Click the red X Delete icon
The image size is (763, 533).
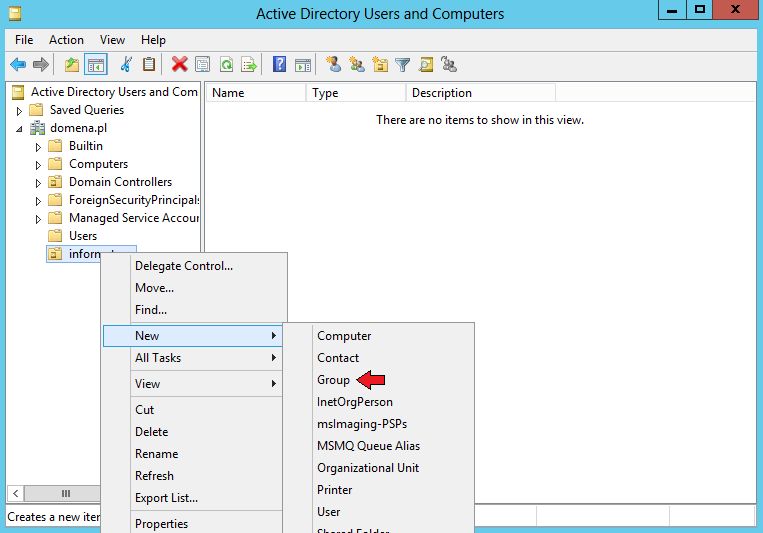click(x=180, y=64)
